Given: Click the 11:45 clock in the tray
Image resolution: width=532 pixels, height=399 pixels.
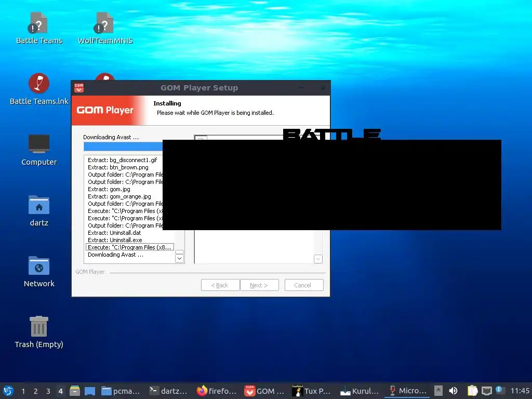Looking at the screenshot, I should [520, 391].
